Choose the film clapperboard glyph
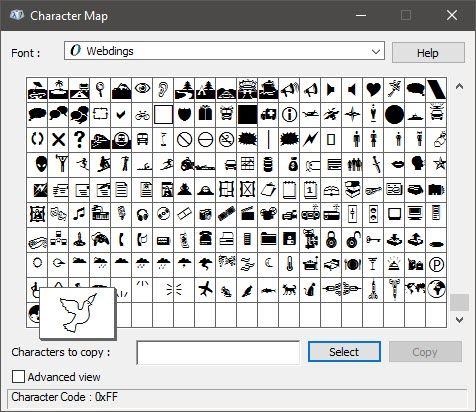 click(x=247, y=214)
